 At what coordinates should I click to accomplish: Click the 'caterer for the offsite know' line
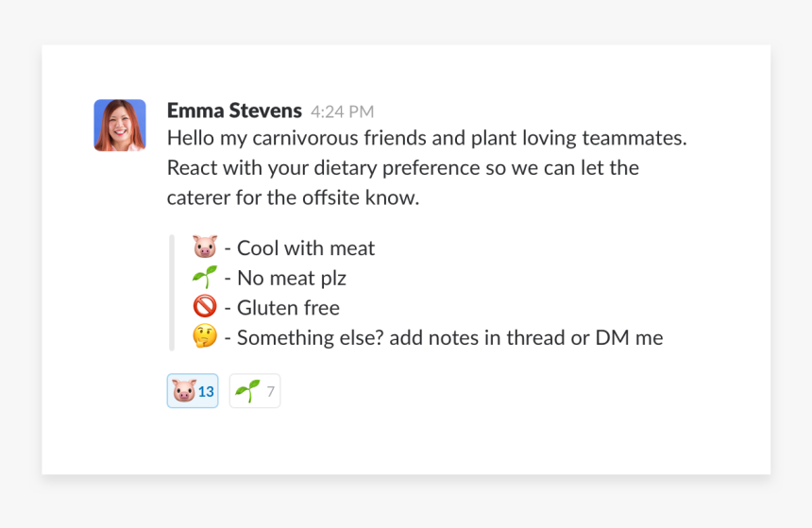pyautogui.click(x=293, y=198)
